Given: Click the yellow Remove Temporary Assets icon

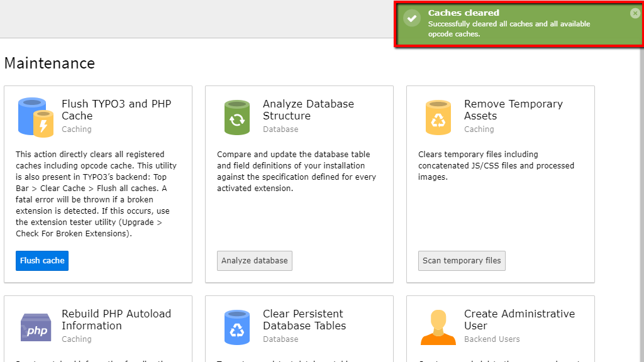Looking at the screenshot, I should [x=438, y=117].
